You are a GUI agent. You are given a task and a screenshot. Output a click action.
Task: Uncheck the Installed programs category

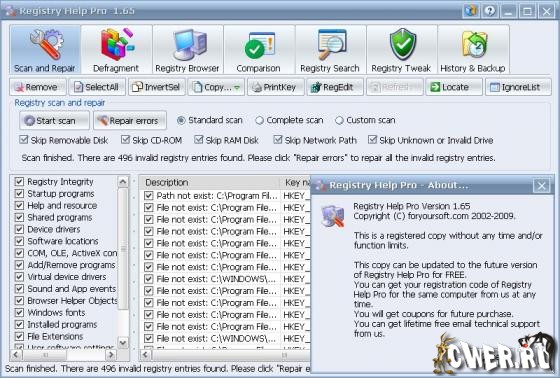(x=19, y=324)
